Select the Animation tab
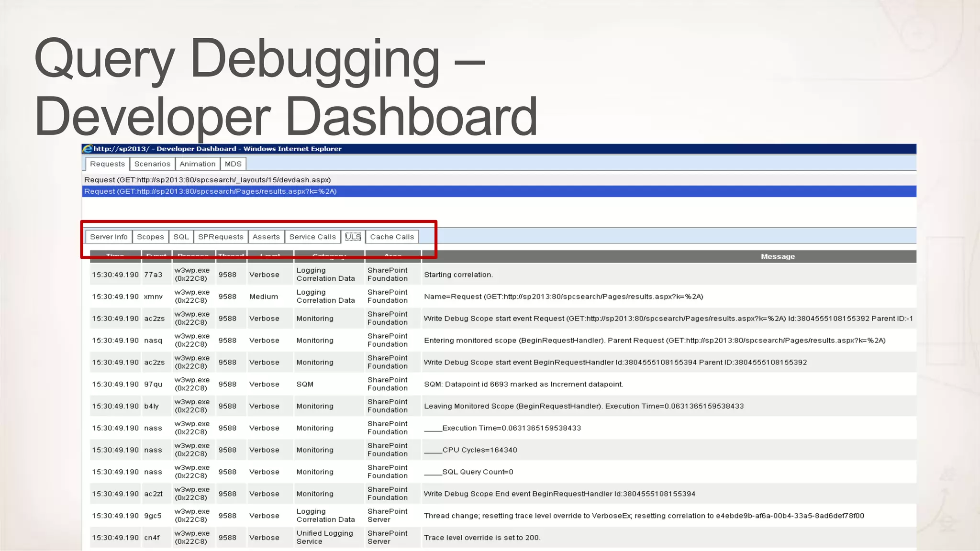Viewport: 980px width, 551px height. (197, 164)
